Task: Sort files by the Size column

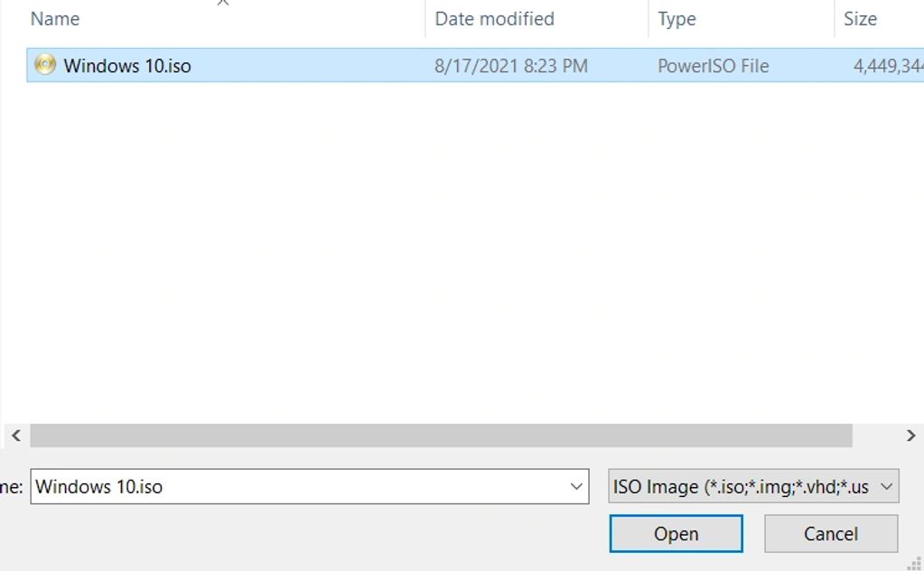Action: 860,19
